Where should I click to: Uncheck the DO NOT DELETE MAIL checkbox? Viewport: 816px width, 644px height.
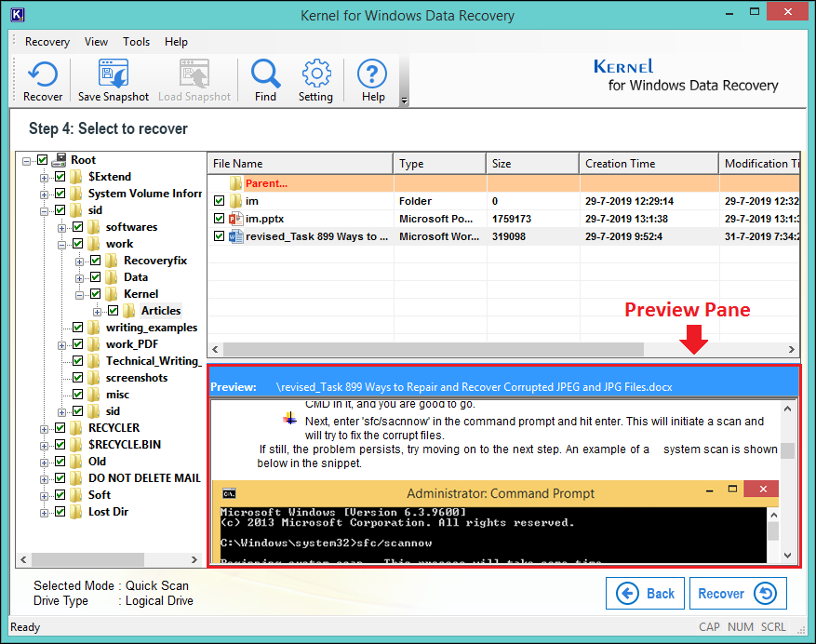(x=60, y=478)
